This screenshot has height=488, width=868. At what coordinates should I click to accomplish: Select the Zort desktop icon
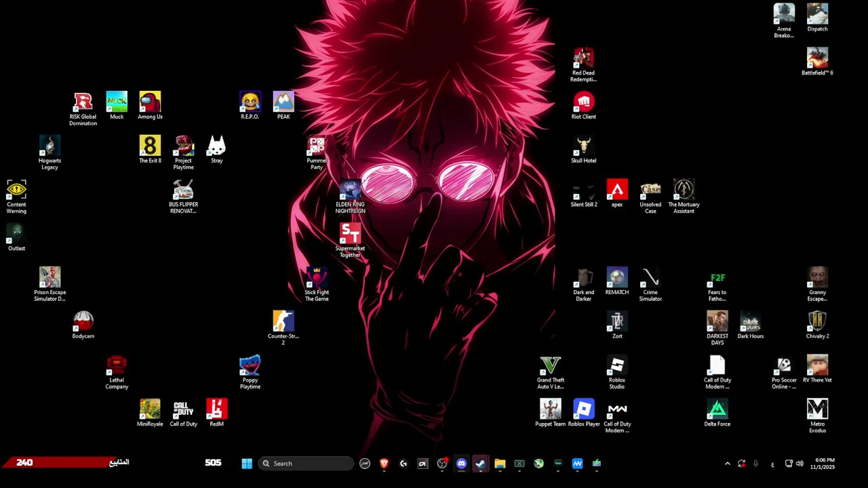coord(617,325)
